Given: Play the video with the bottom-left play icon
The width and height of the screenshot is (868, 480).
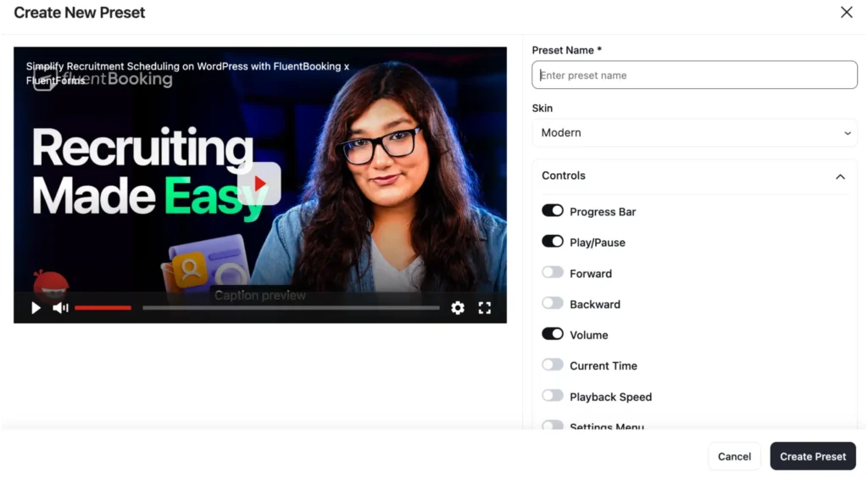Looking at the screenshot, I should click(36, 308).
